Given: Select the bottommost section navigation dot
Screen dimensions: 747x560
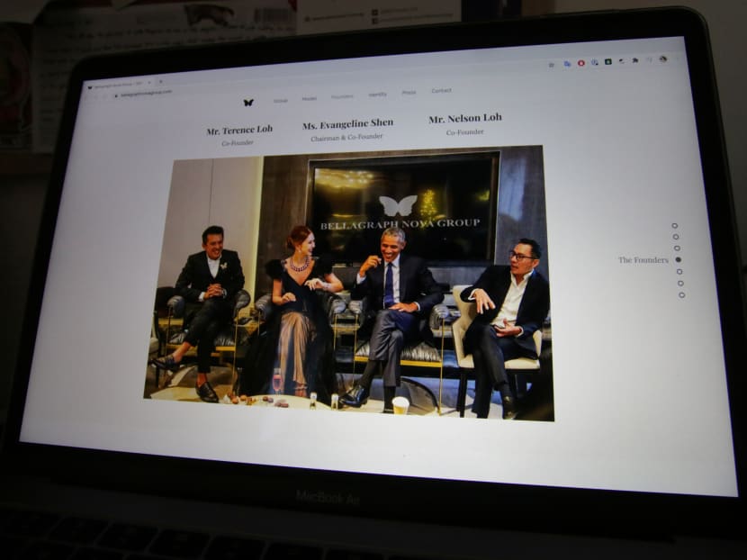Looking at the screenshot, I should click(x=681, y=295).
